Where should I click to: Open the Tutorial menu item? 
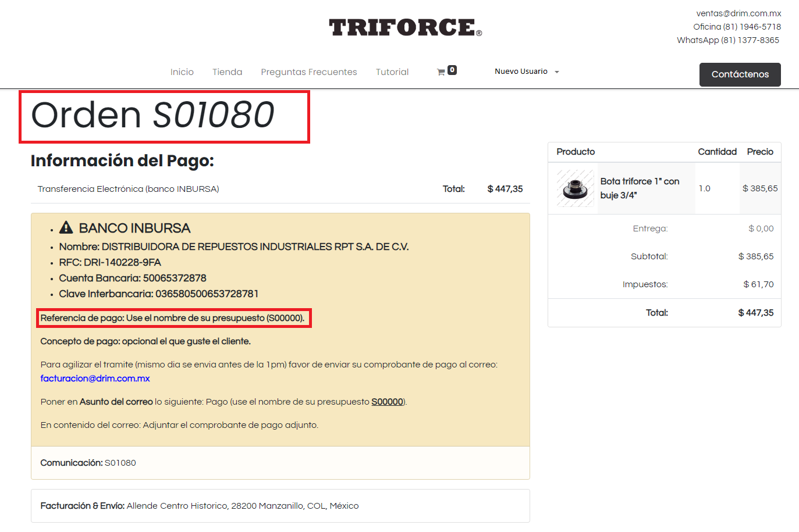(392, 72)
